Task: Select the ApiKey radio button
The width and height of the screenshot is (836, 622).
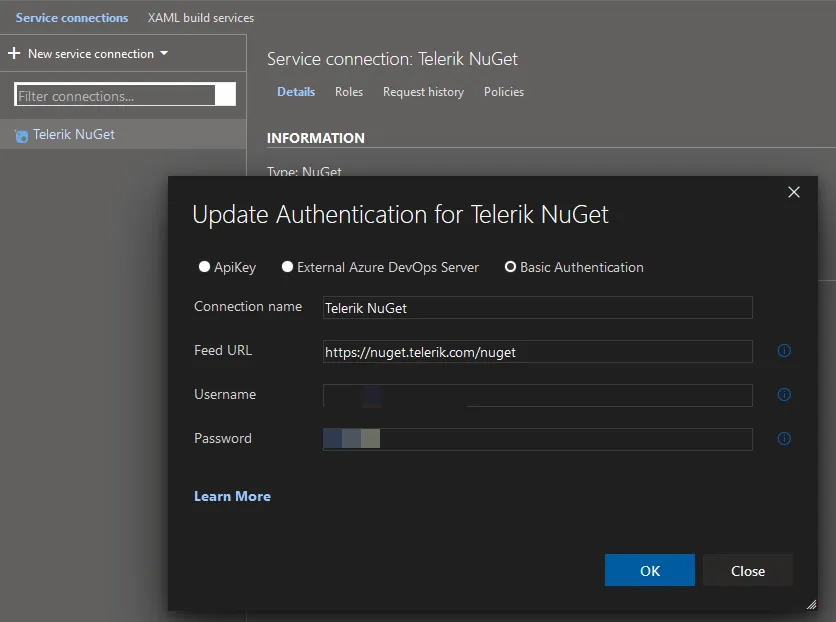Action: (x=204, y=267)
